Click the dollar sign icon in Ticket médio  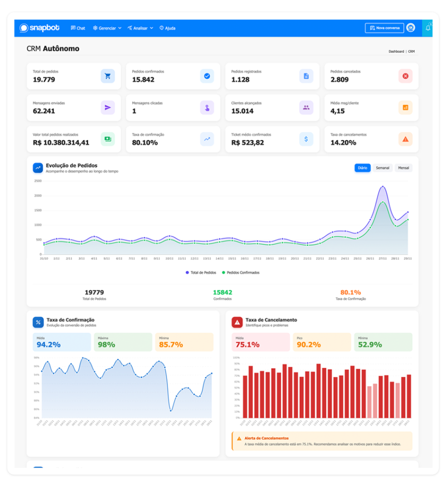306,139
